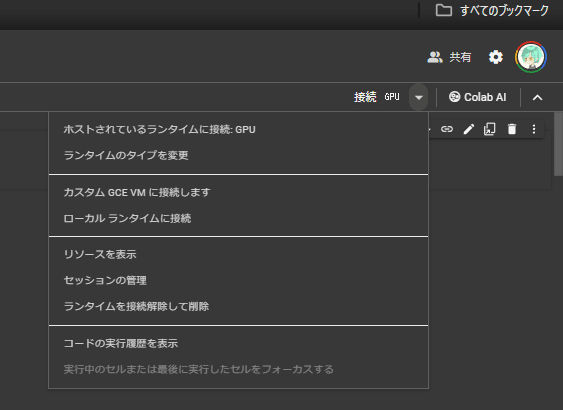
Task: Delete cell with trash icon
Action: [x=512, y=129]
